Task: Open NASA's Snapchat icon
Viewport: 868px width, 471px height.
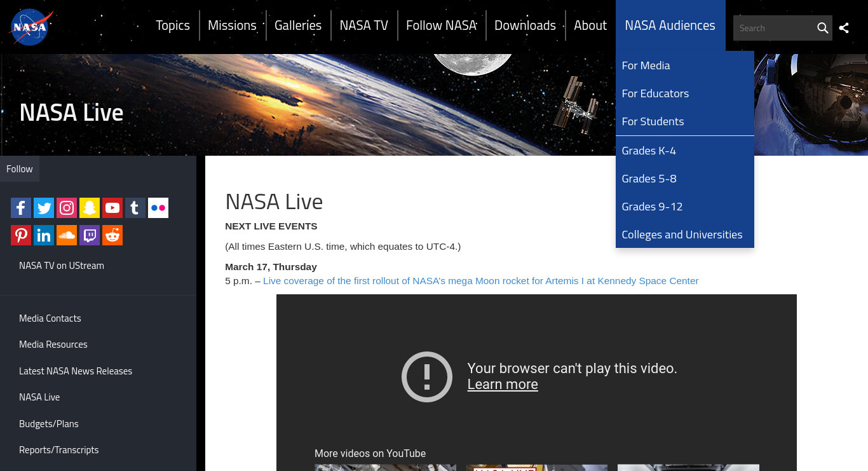Action: [90, 208]
